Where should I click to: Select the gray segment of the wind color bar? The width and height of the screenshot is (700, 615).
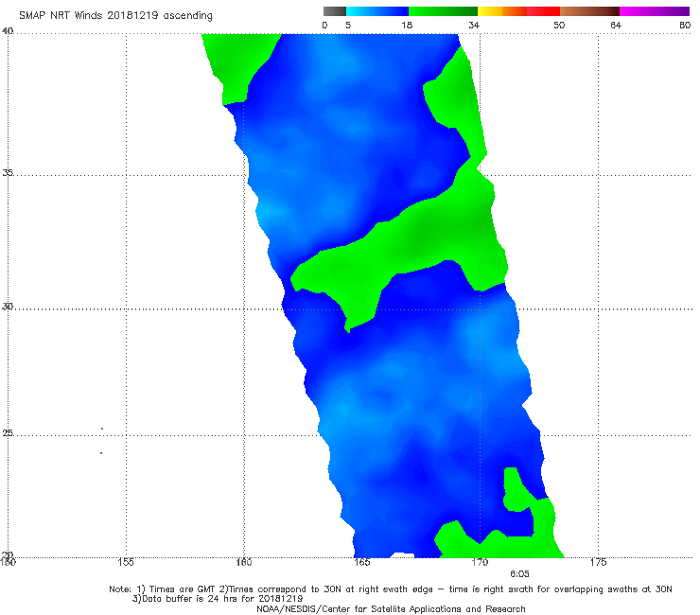pyautogui.click(x=335, y=11)
